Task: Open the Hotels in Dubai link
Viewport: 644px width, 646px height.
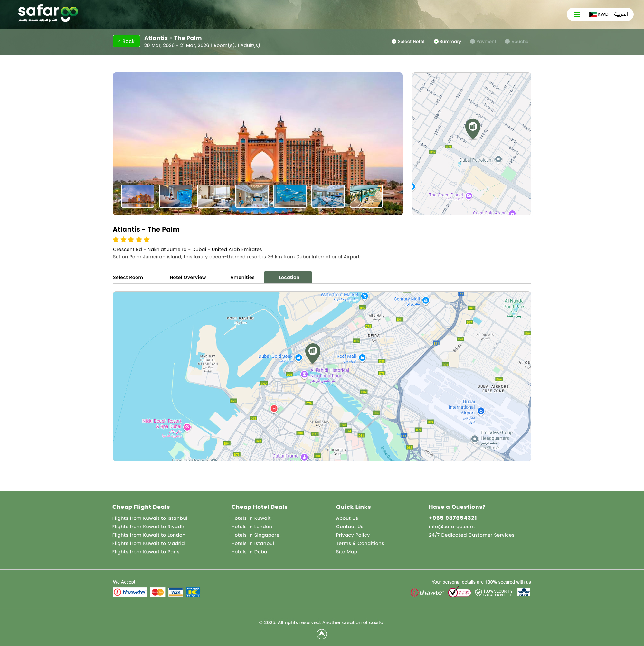Action: [x=250, y=552]
